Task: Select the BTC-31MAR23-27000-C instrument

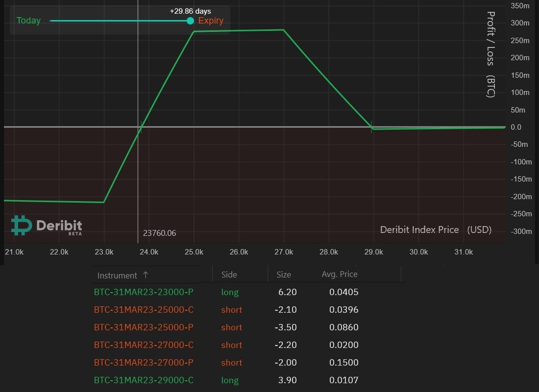Action: click(144, 345)
